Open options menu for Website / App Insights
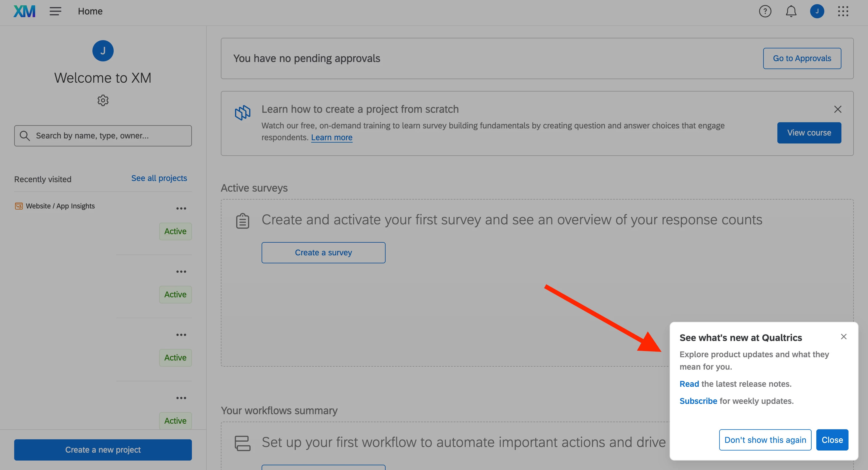 (181, 208)
